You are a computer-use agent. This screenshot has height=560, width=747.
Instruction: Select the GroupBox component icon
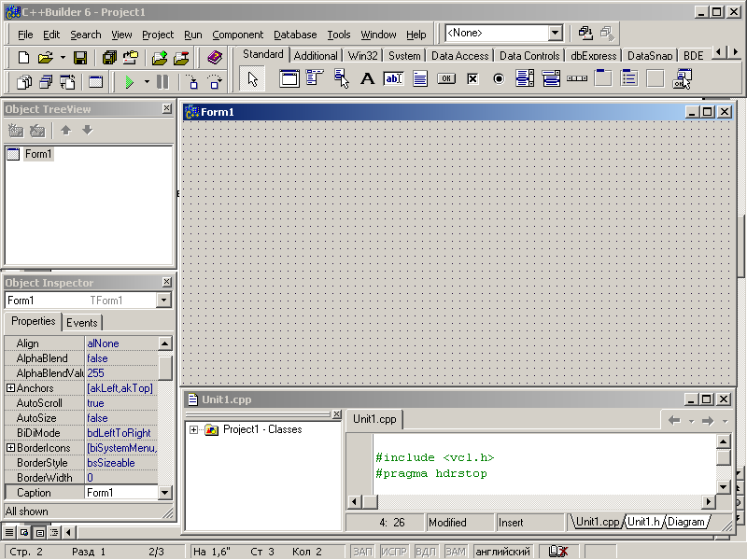click(x=603, y=78)
